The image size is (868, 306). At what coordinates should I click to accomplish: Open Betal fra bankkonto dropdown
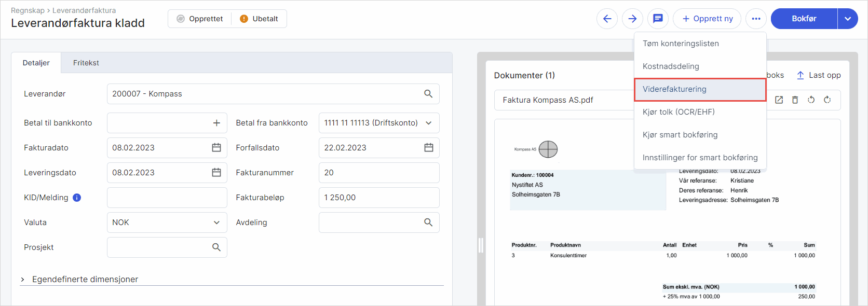pos(428,123)
